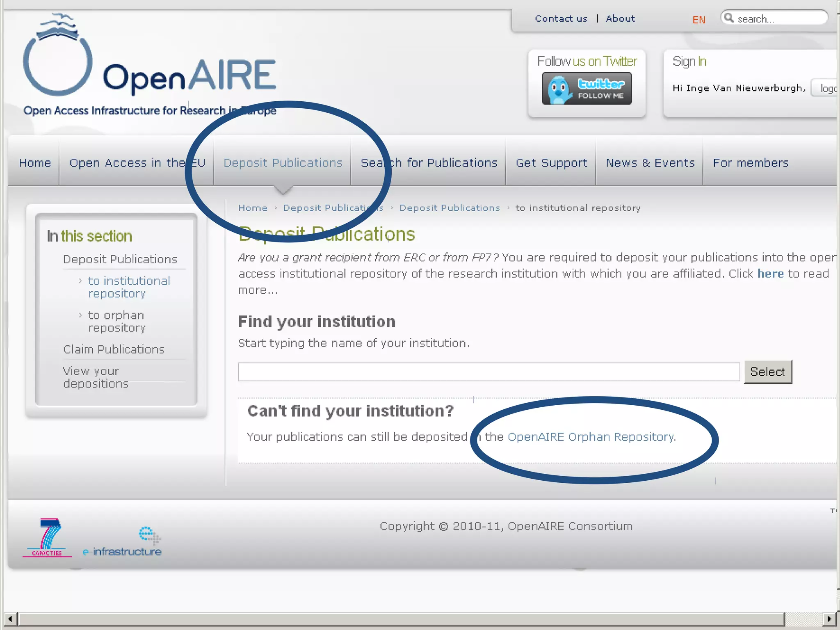
Task: Click the Contact us link
Action: (561, 18)
